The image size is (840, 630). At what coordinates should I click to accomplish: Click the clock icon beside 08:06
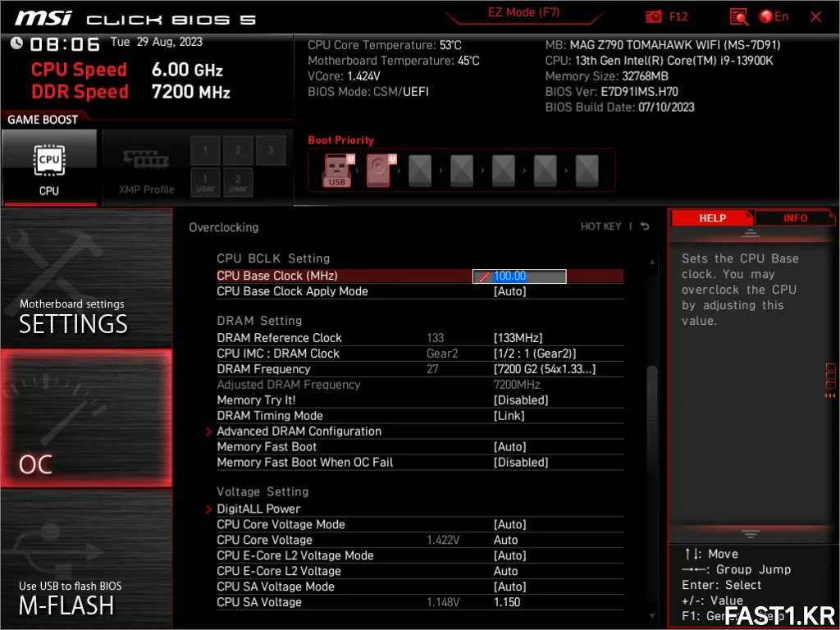(16, 43)
